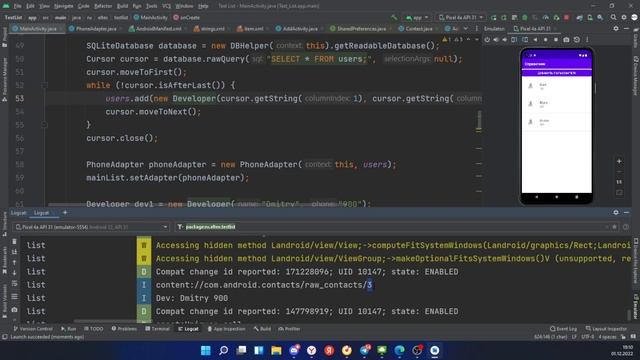Click the Logcat package filter field
The height and width of the screenshot is (360, 640).
(396, 227)
